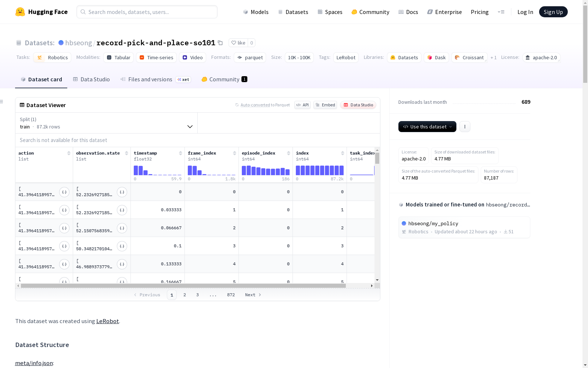The width and height of the screenshot is (588, 368).
Task: Focus the search models, datasets, users field
Action: pos(147,12)
